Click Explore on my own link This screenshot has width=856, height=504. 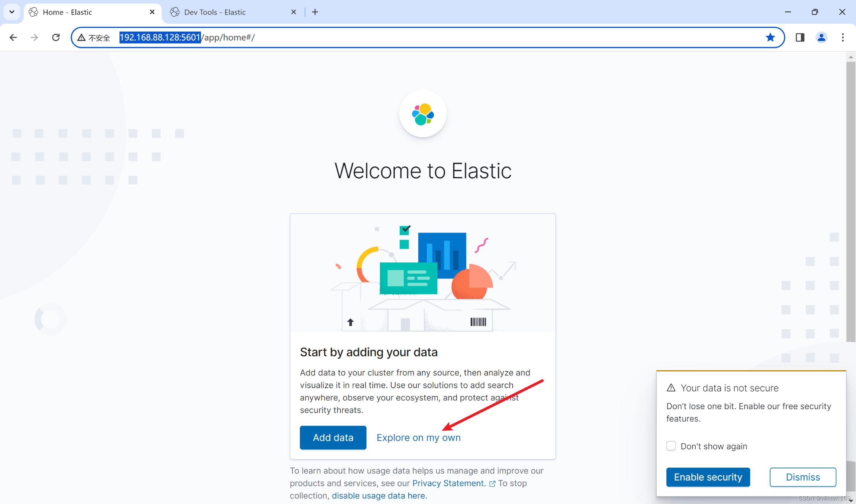[x=418, y=438]
